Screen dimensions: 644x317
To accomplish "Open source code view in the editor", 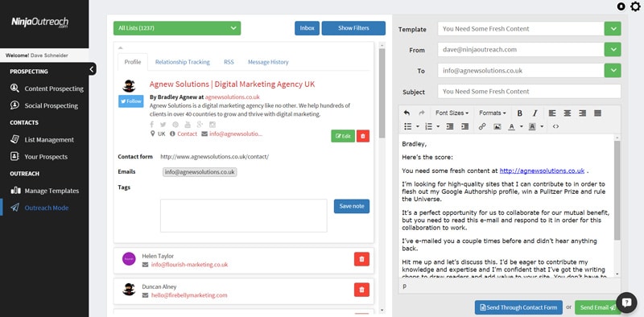I will pyautogui.click(x=555, y=126).
